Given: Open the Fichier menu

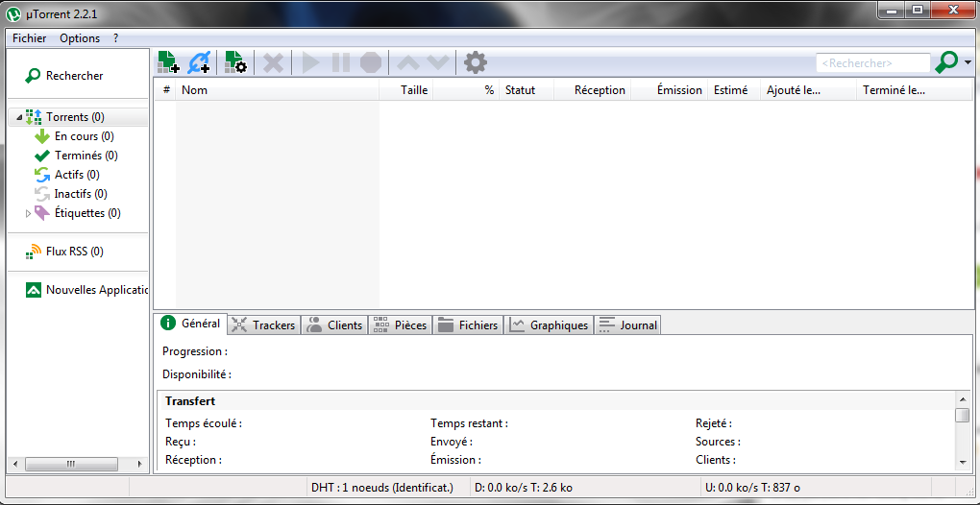Looking at the screenshot, I should 30,38.
